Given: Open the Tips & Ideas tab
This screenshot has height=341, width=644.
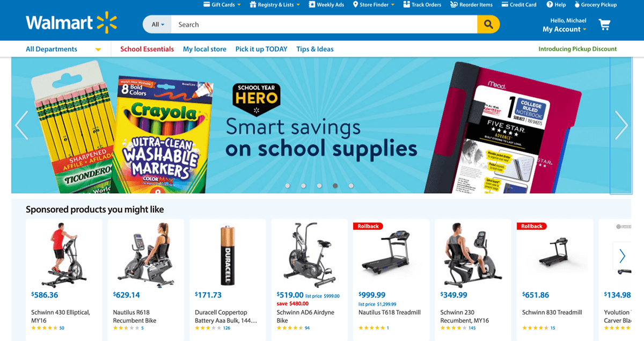Looking at the screenshot, I should [315, 49].
